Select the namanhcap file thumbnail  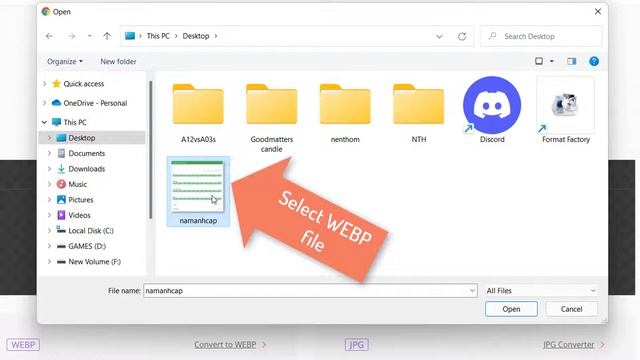click(x=198, y=191)
